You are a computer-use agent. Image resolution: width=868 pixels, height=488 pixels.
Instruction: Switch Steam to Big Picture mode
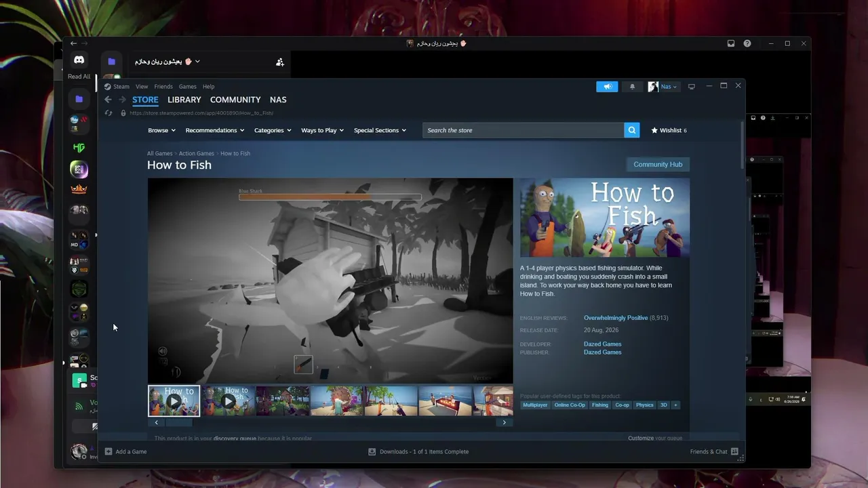click(x=692, y=87)
